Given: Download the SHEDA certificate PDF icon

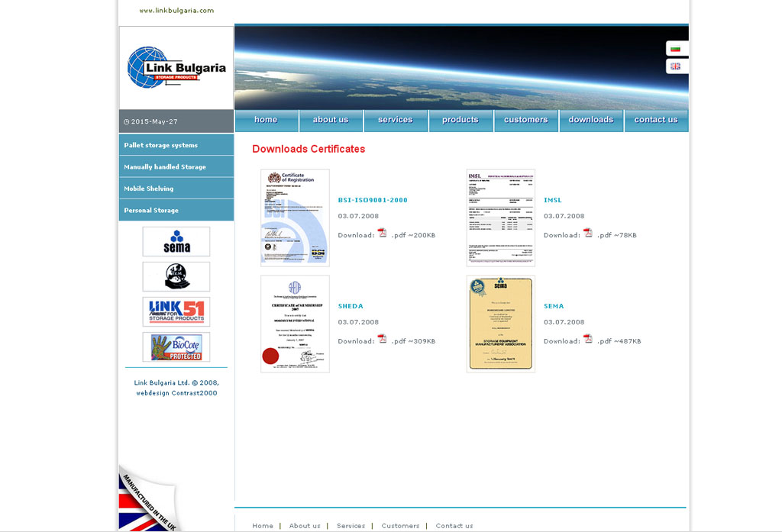Looking at the screenshot, I should click(383, 340).
